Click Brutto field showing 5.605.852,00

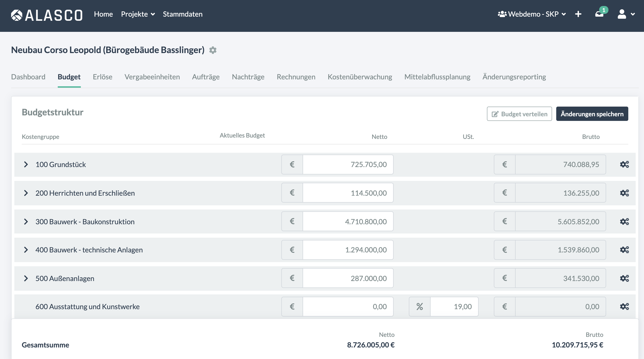(560, 221)
